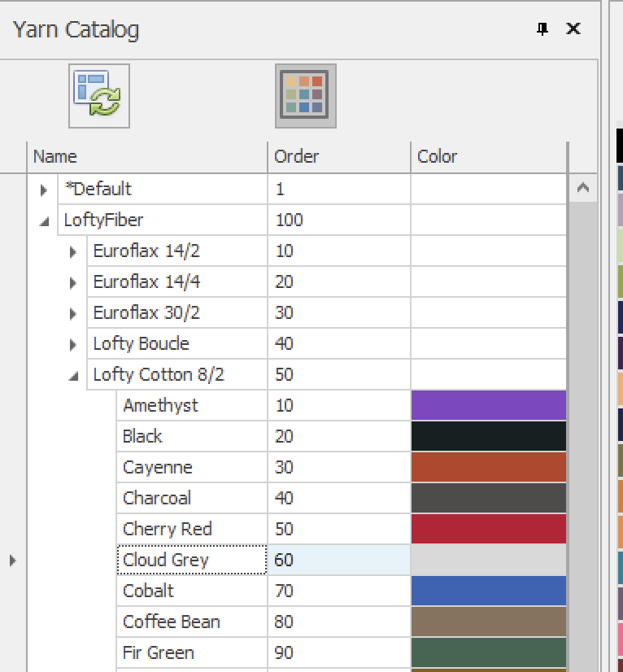Toggle the color palette grid button
This screenshot has height=672, width=623.
point(305,96)
